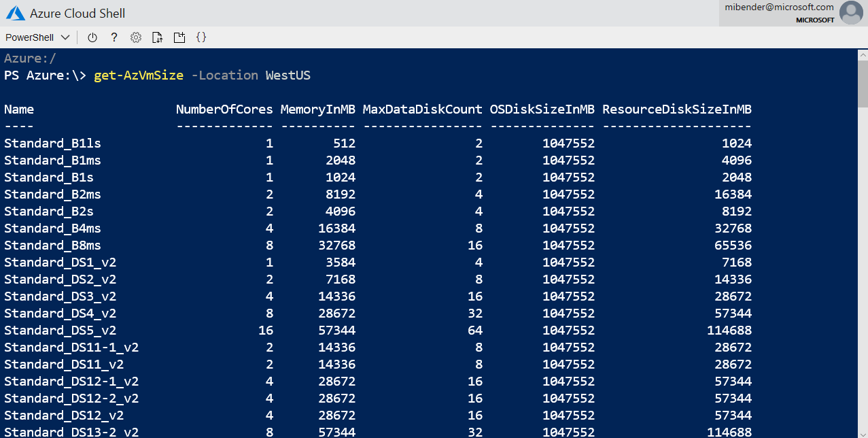868x438 pixels.
Task: Click the MemoryInMB column header
Action: [x=318, y=109]
